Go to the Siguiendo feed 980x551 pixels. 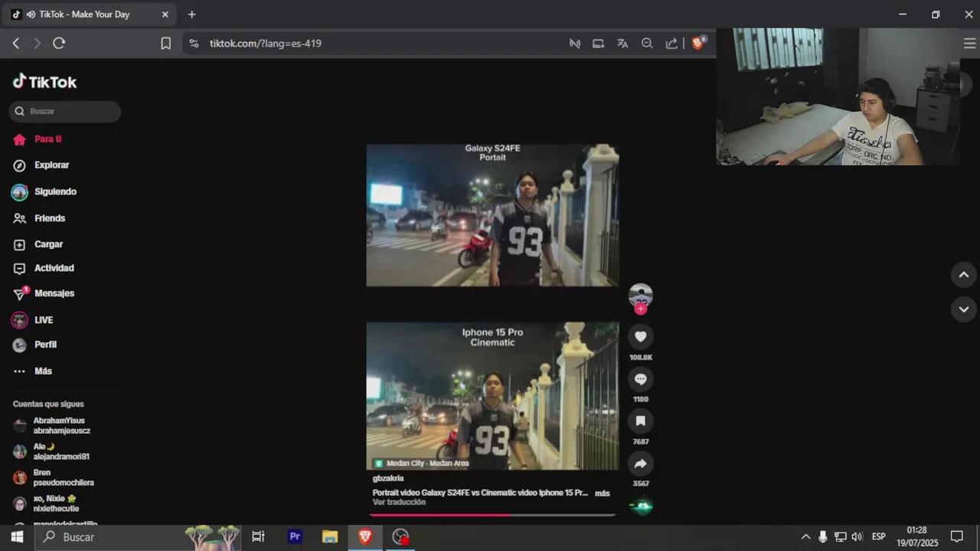[x=55, y=192]
